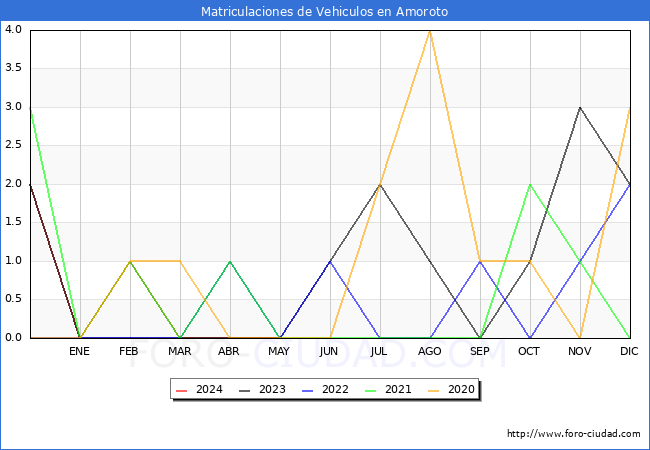Click the MAY x-axis month label

(280, 352)
